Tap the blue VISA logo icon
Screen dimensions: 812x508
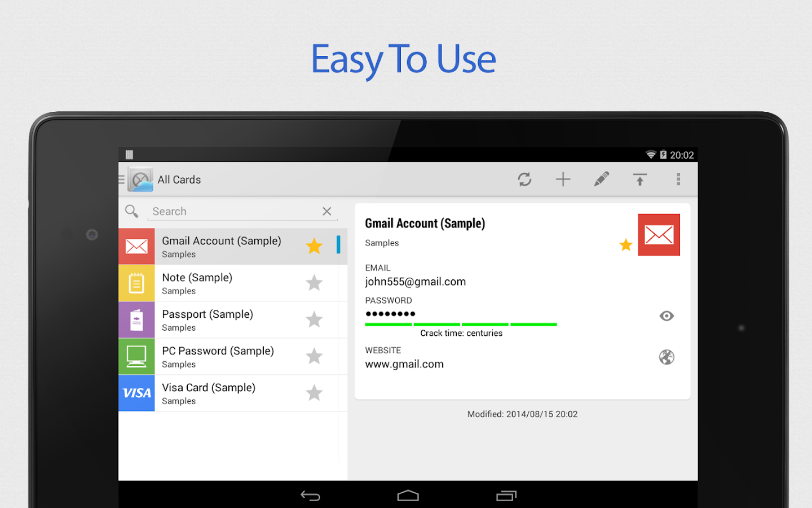point(136,393)
